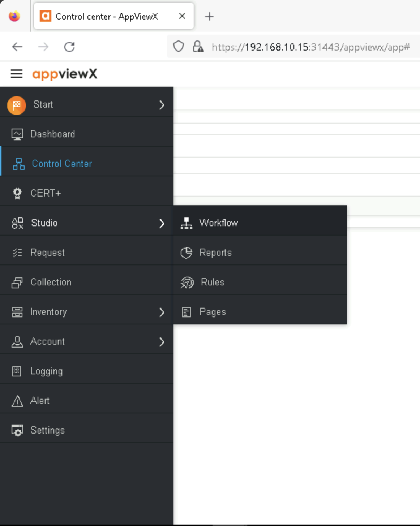Open the Request menu entry
The width and height of the screenshot is (420, 526).
pyautogui.click(x=47, y=253)
